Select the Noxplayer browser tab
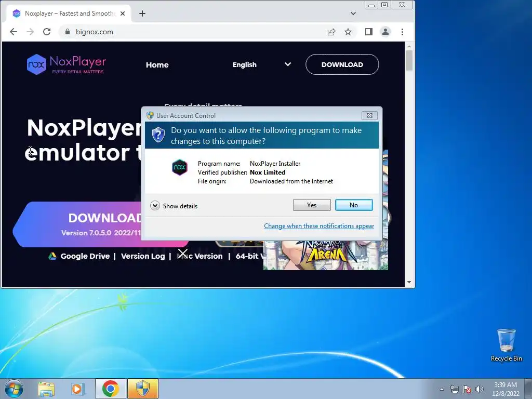532x399 pixels. [69, 14]
